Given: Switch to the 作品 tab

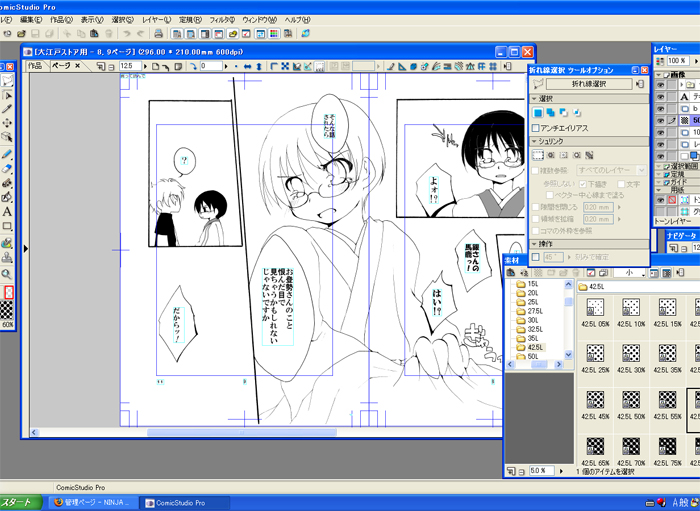Looking at the screenshot, I should (x=35, y=66).
